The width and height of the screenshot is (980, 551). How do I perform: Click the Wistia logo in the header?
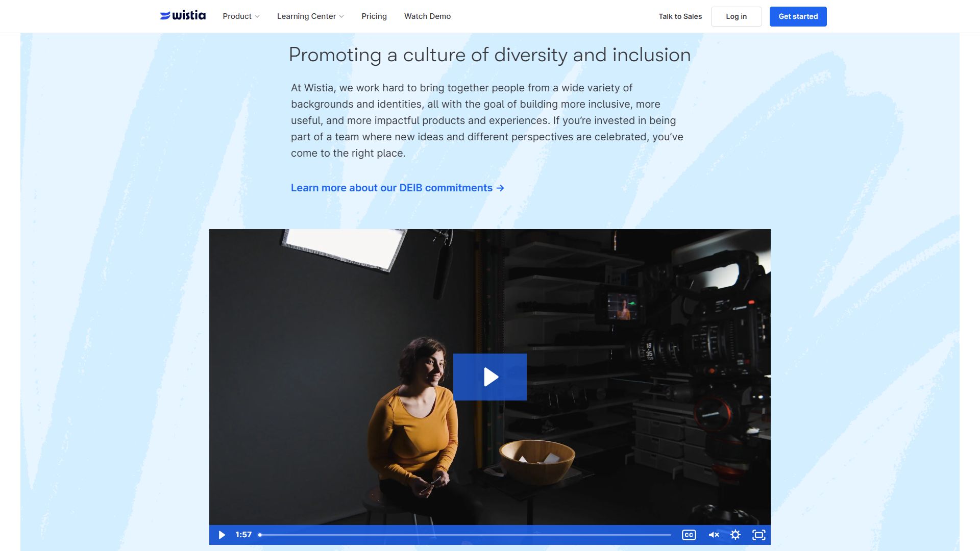coord(183,16)
